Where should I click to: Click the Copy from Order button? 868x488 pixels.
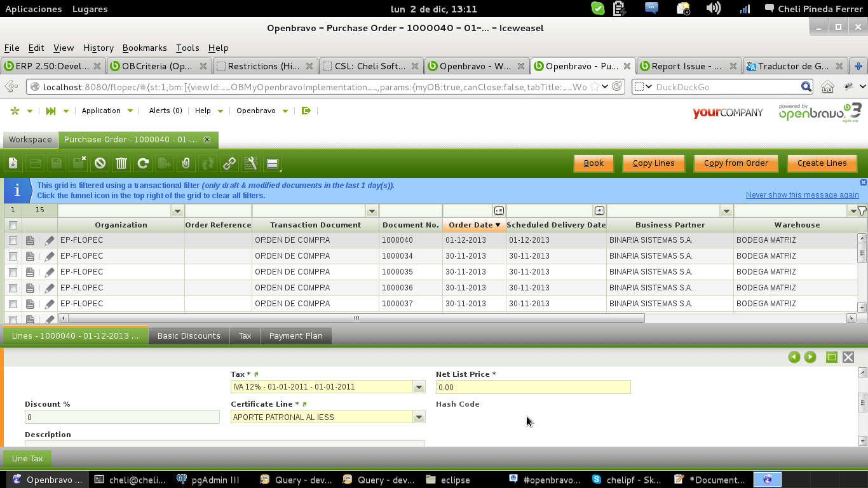coord(736,163)
